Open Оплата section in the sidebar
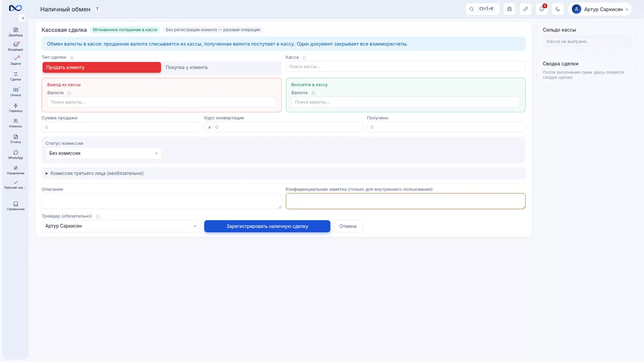 pos(15,92)
